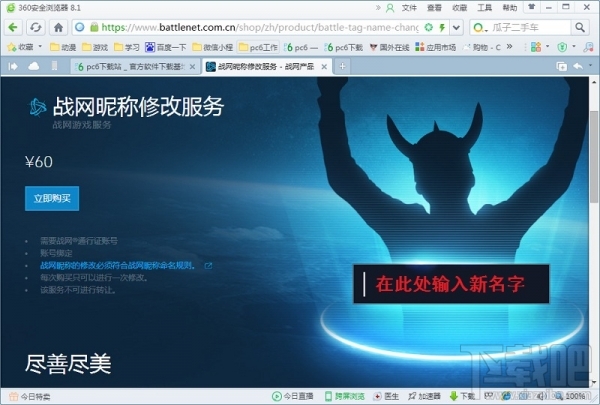Close the pc6下载站 tab

point(192,67)
